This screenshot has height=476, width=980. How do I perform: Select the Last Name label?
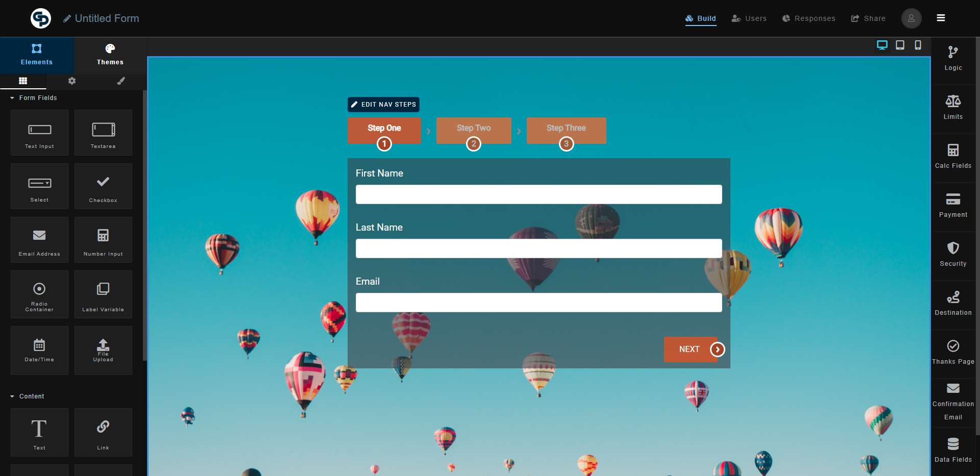(379, 228)
